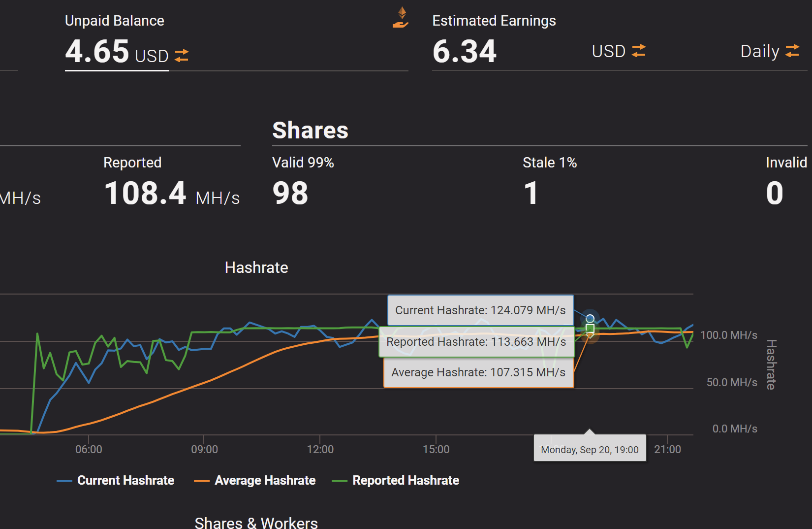Image resolution: width=812 pixels, height=529 pixels.
Task: Click the Unpaid Balance 4.65 amount
Action: (x=97, y=51)
